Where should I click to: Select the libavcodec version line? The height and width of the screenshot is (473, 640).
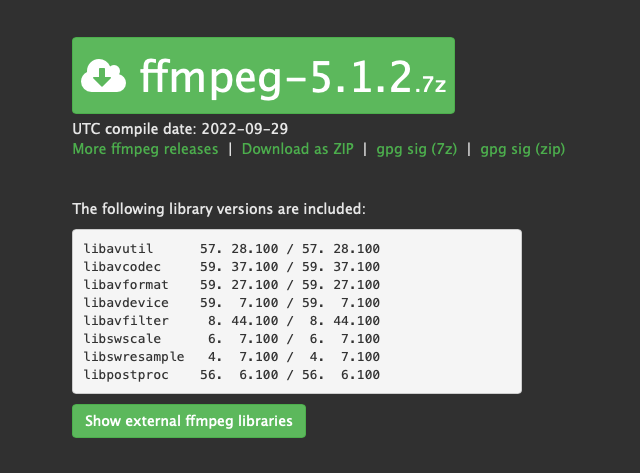(x=232, y=266)
